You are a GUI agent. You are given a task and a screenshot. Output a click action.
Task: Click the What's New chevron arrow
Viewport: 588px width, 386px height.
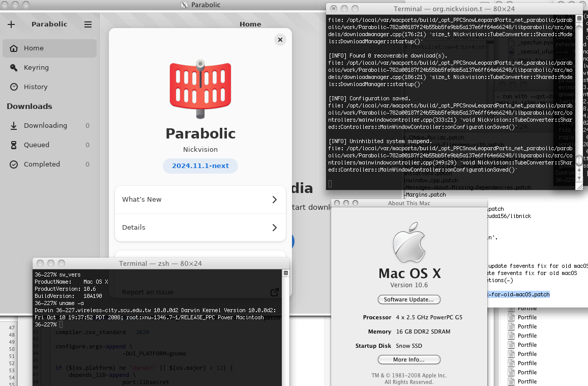pos(275,200)
